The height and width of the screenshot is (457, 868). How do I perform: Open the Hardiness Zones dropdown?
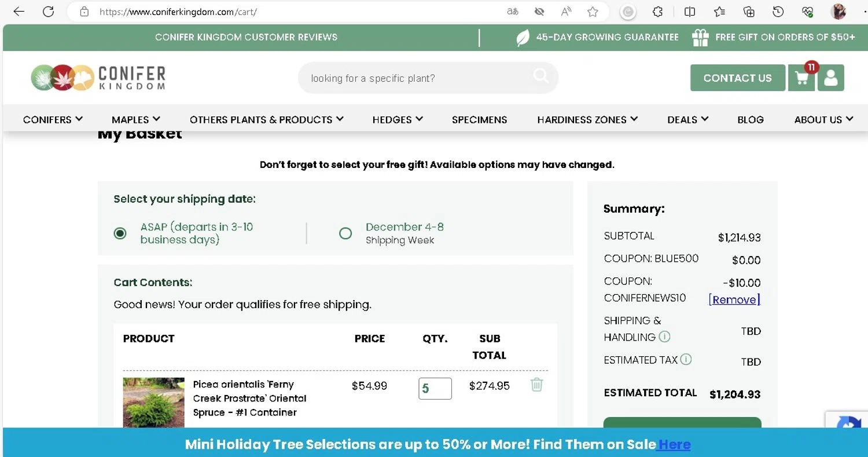[x=587, y=119]
